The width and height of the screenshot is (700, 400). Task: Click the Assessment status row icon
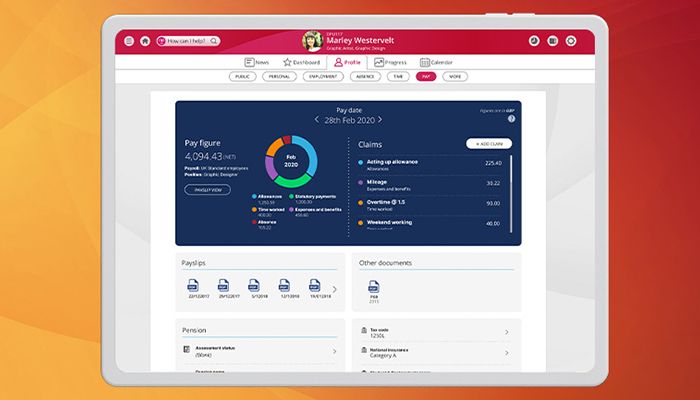coord(187,349)
